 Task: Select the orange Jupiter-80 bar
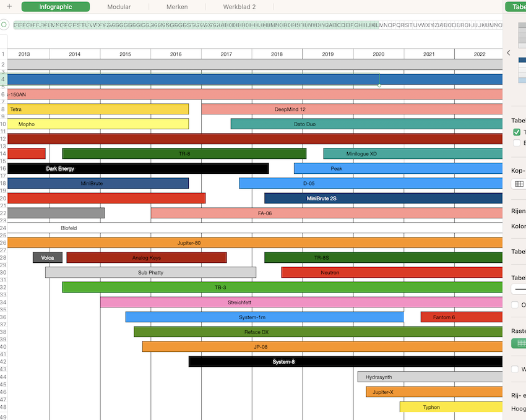coord(255,243)
